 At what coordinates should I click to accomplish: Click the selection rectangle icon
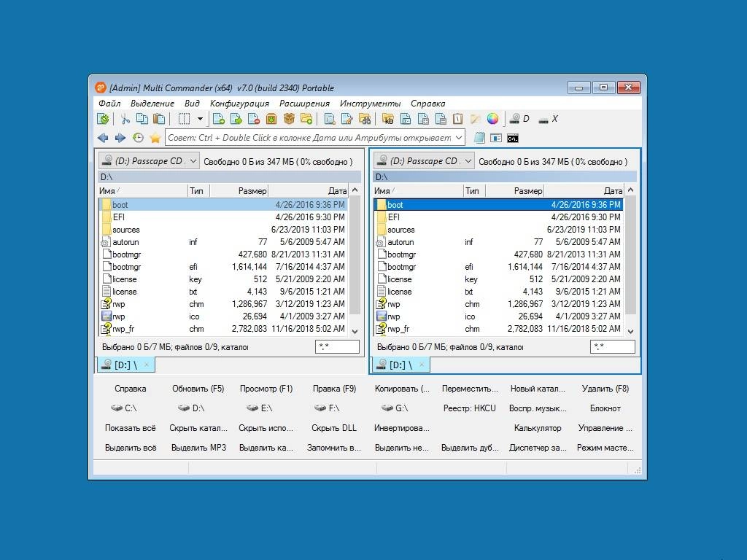pos(184,119)
